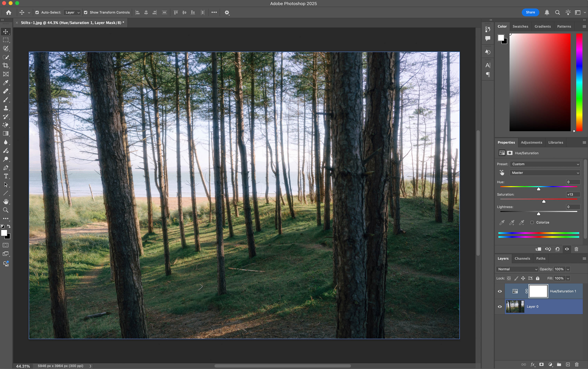
Task: Toggle lock transparent pixels
Action: [x=509, y=278]
